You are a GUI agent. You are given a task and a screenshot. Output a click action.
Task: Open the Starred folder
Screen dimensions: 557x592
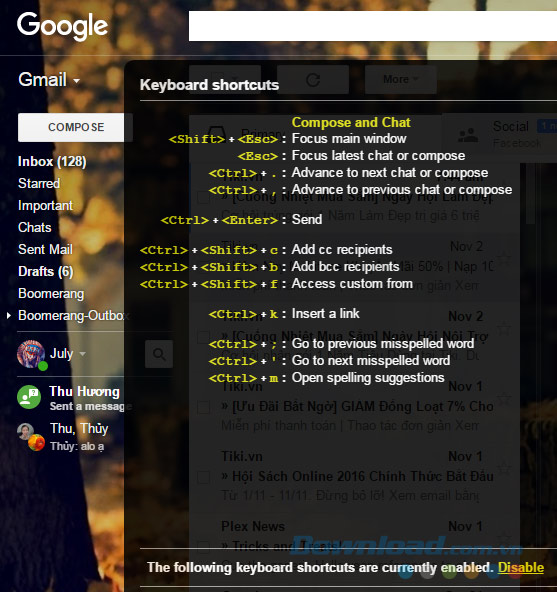coord(39,183)
